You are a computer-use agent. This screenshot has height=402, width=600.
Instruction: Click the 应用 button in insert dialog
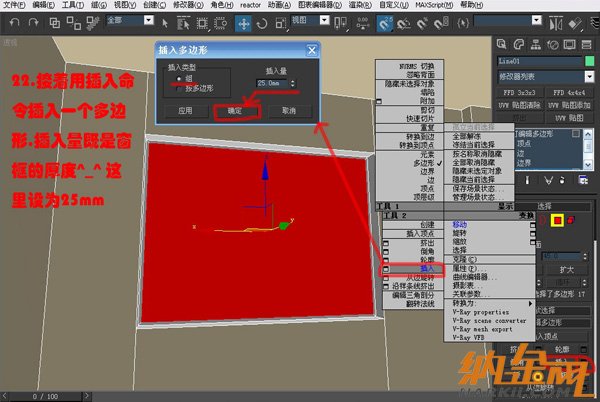[x=185, y=111]
